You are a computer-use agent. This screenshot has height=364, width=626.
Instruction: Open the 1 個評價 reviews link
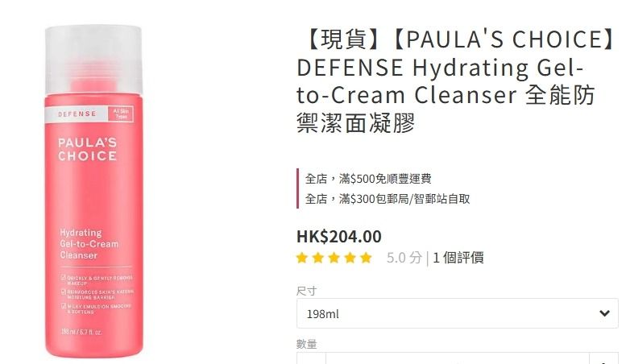click(x=458, y=258)
